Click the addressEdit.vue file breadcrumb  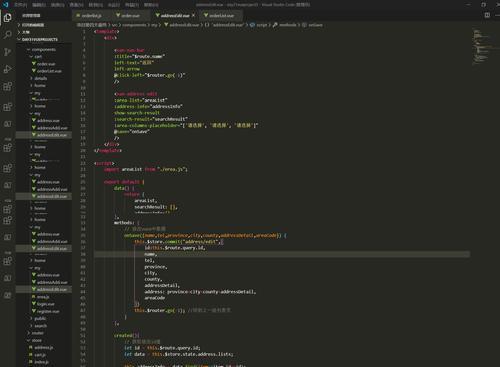coord(182,25)
